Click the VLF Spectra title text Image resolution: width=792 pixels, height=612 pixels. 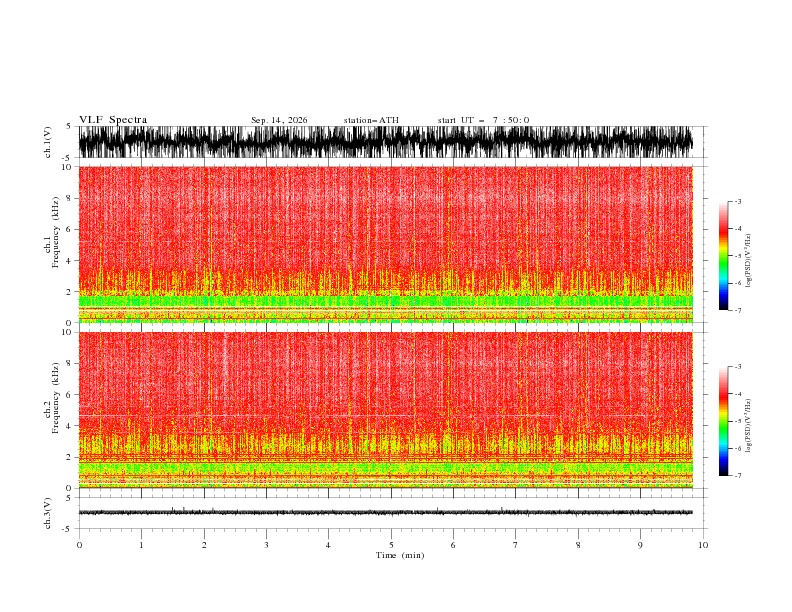tap(113, 120)
